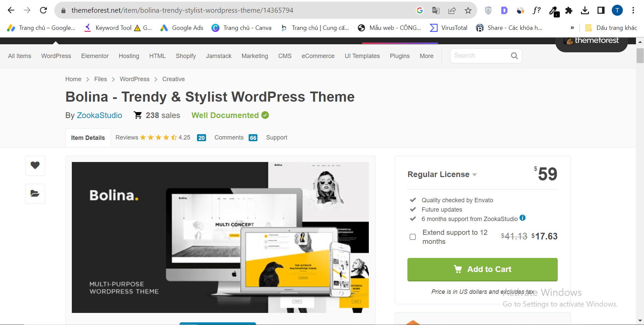The width and height of the screenshot is (644, 325).
Task: Click the ThemeForest logo
Action: coord(592,41)
